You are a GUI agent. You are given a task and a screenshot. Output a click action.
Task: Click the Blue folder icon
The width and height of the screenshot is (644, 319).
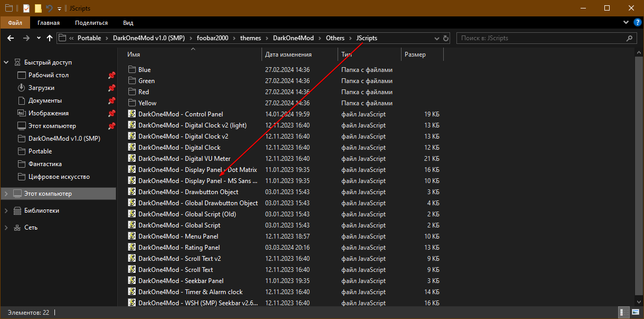[132, 70]
